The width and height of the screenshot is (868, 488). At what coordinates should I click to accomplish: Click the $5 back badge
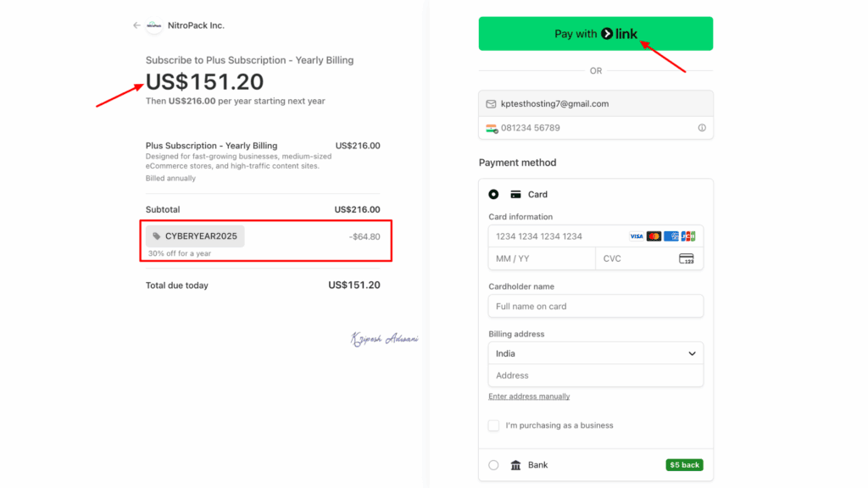tap(683, 464)
